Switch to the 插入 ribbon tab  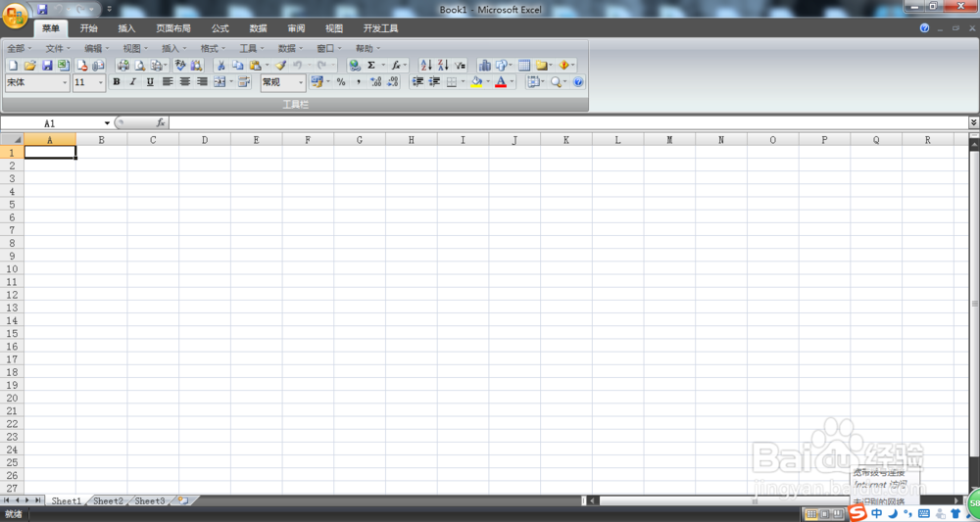(126, 28)
